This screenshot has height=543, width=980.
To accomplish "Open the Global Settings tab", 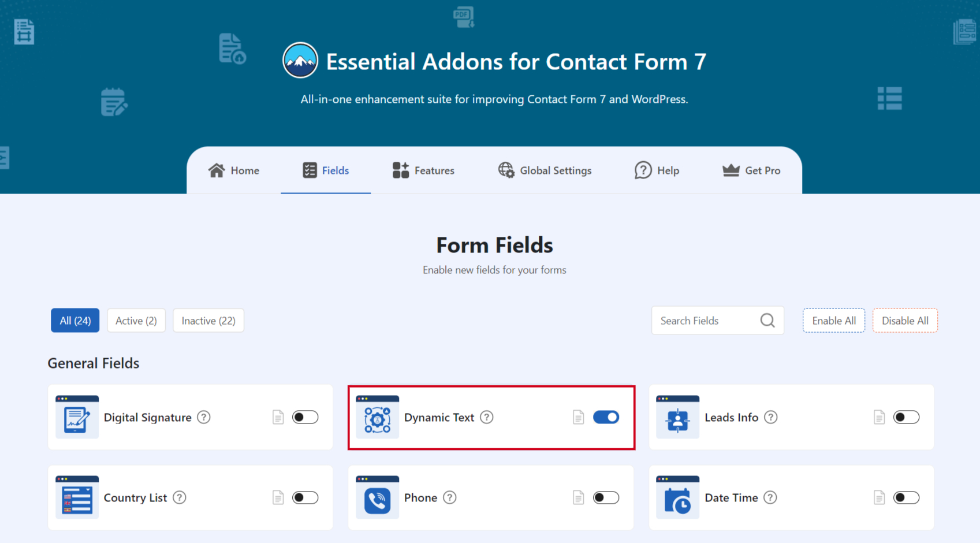I will (545, 170).
